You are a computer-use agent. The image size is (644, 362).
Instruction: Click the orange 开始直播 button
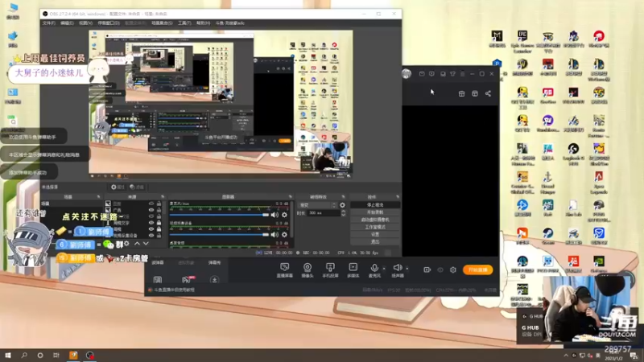tap(477, 269)
